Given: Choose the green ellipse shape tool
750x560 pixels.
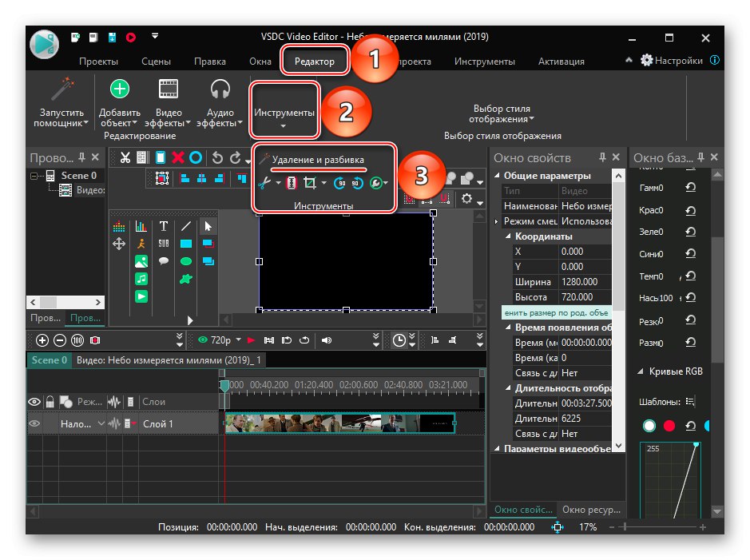Looking at the screenshot, I should [x=186, y=261].
